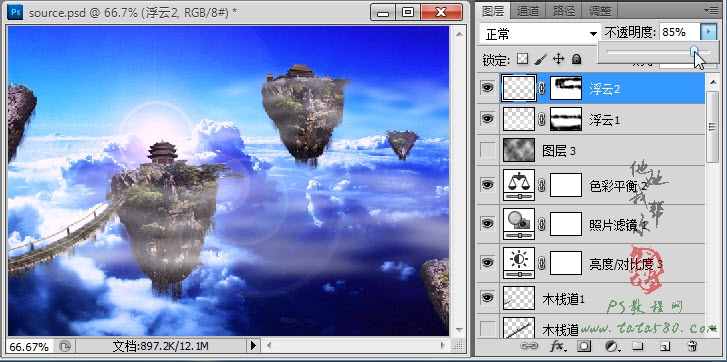Show the 图层 3 layer

tap(487, 150)
